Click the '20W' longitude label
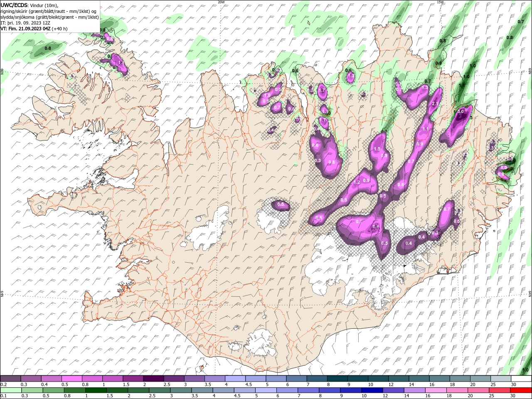The width and height of the screenshot is (532, 399). 221,2
